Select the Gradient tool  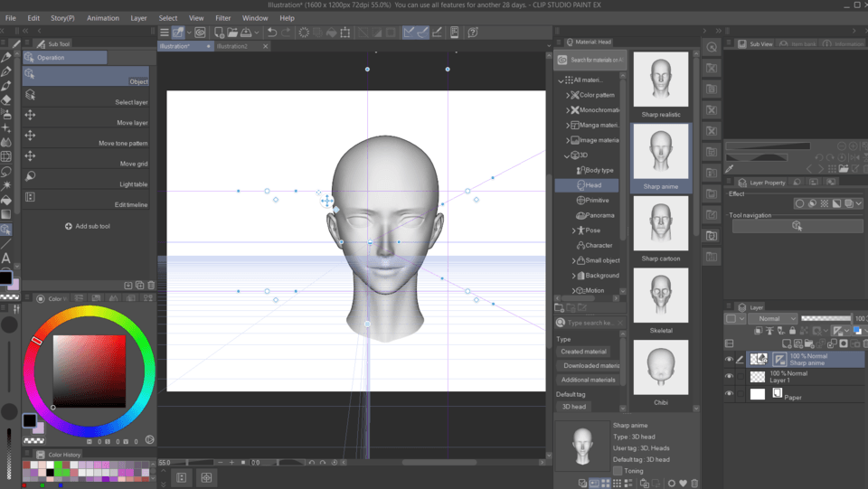click(x=6, y=214)
